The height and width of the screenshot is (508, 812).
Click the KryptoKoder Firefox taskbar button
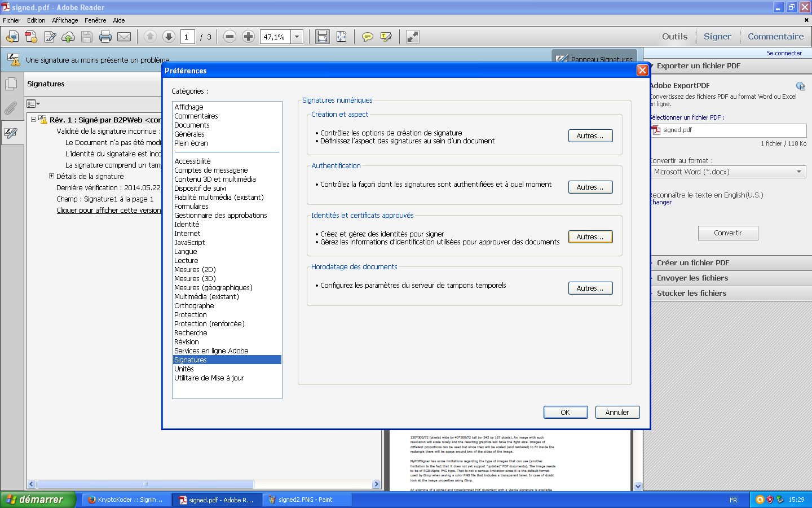pos(126,500)
